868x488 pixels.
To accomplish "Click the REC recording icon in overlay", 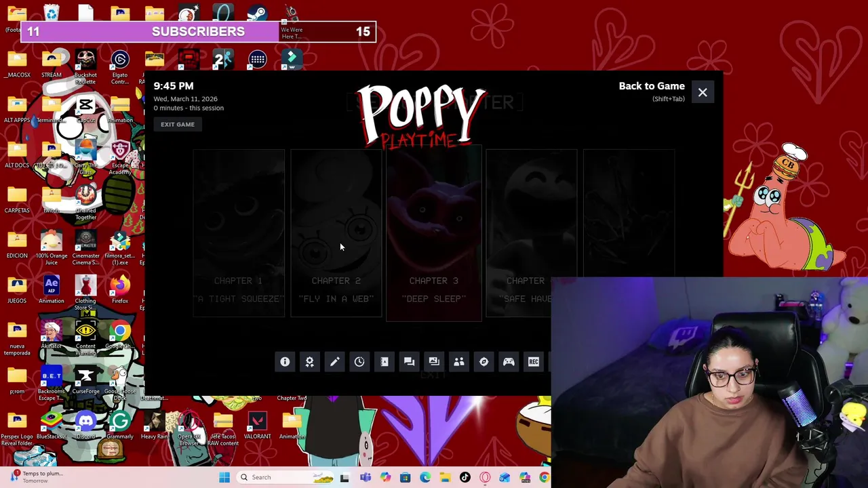I will pyautogui.click(x=534, y=362).
